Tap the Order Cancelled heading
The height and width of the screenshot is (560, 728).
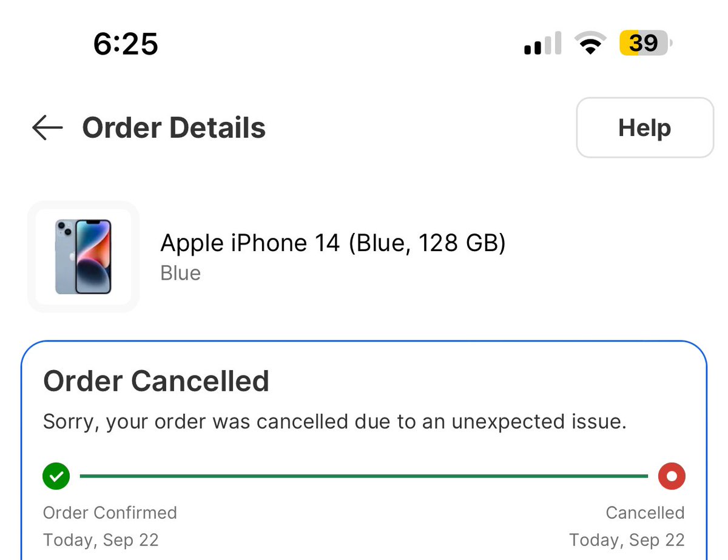pyautogui.click(x=157, y=382)
